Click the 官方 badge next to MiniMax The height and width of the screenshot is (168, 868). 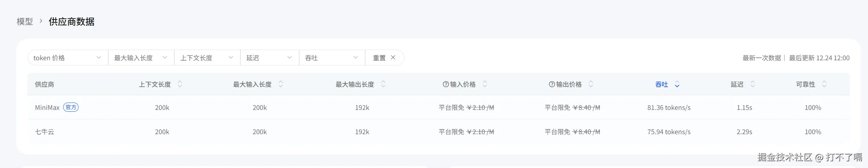(x=71, y=107)
